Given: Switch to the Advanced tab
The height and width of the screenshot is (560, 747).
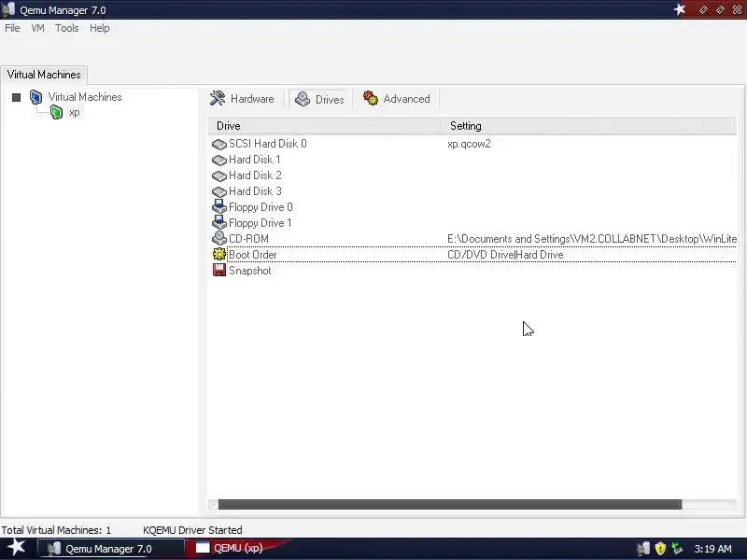Looking at the screenshot, I should pyautogui.click(x=397, y=99).
